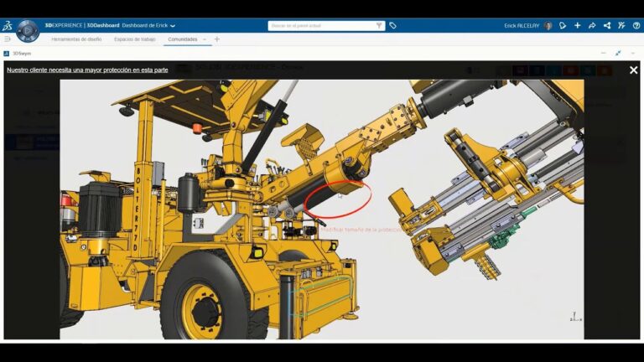Open search filter funnel icon

coord(379,26)
